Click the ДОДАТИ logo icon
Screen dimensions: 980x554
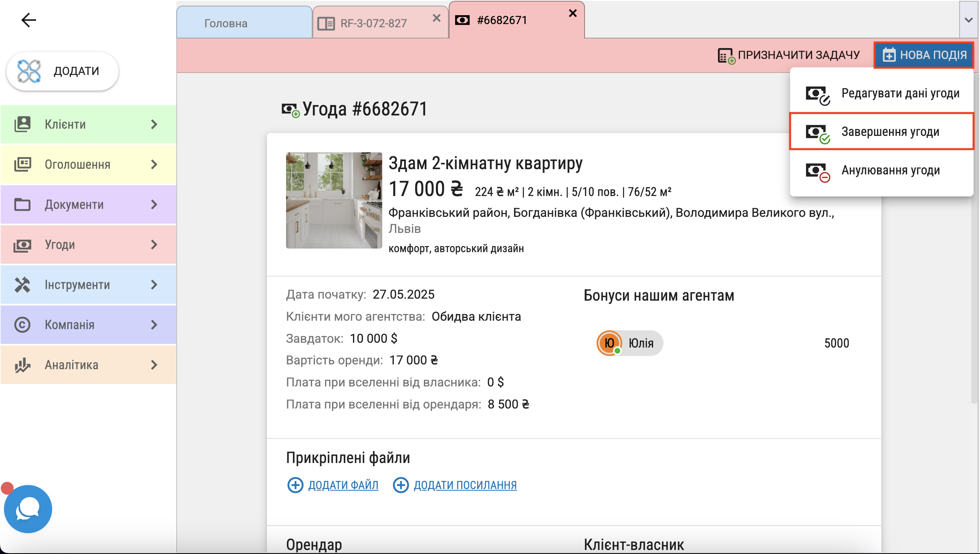(29, 71)
